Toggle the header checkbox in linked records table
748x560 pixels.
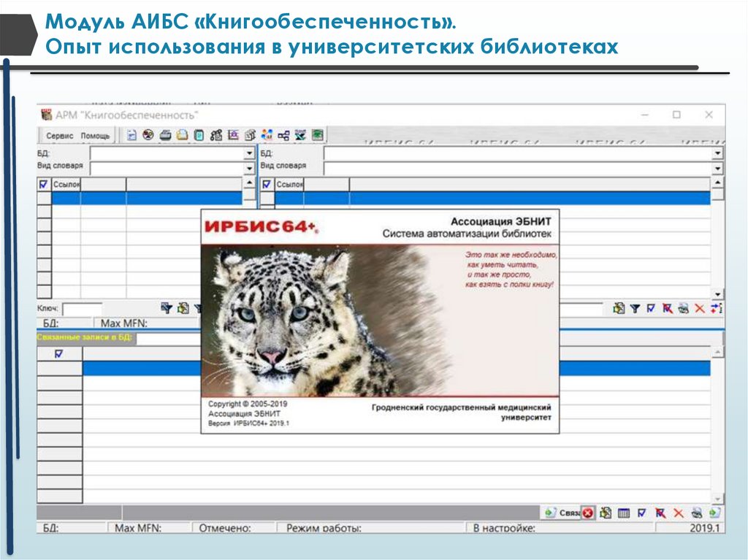[58, 354]
